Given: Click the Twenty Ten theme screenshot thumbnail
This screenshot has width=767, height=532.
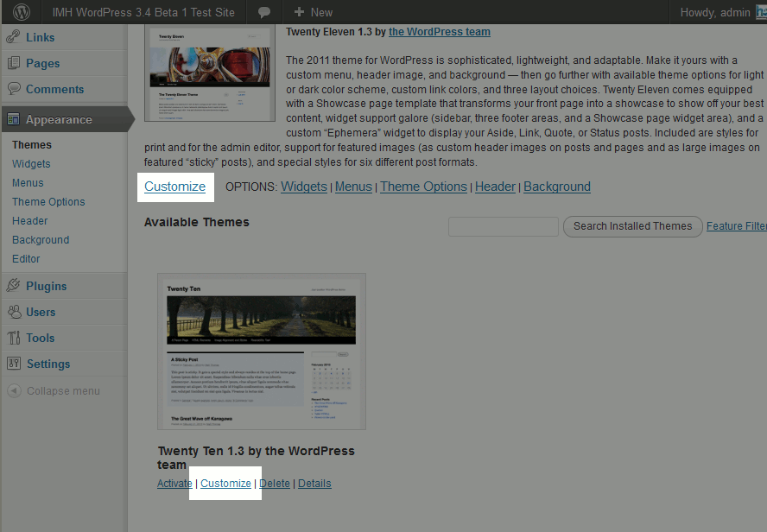Looking at the screenshot, I should click(x=262, y=351).
